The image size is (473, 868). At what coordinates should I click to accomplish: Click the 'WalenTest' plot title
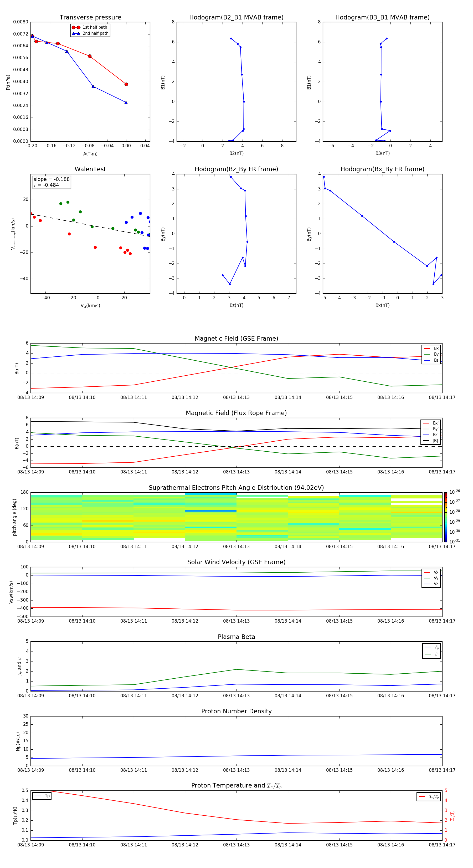click(90, 169)
